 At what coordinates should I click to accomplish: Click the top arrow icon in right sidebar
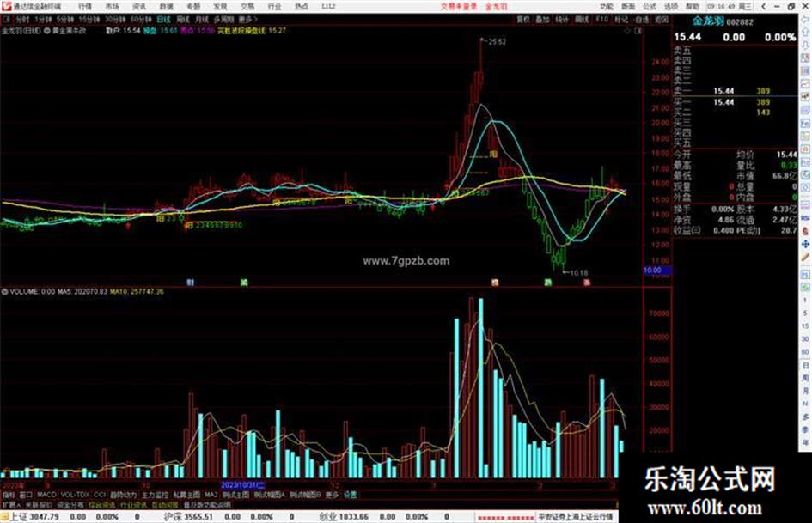(x=805, y=20)
